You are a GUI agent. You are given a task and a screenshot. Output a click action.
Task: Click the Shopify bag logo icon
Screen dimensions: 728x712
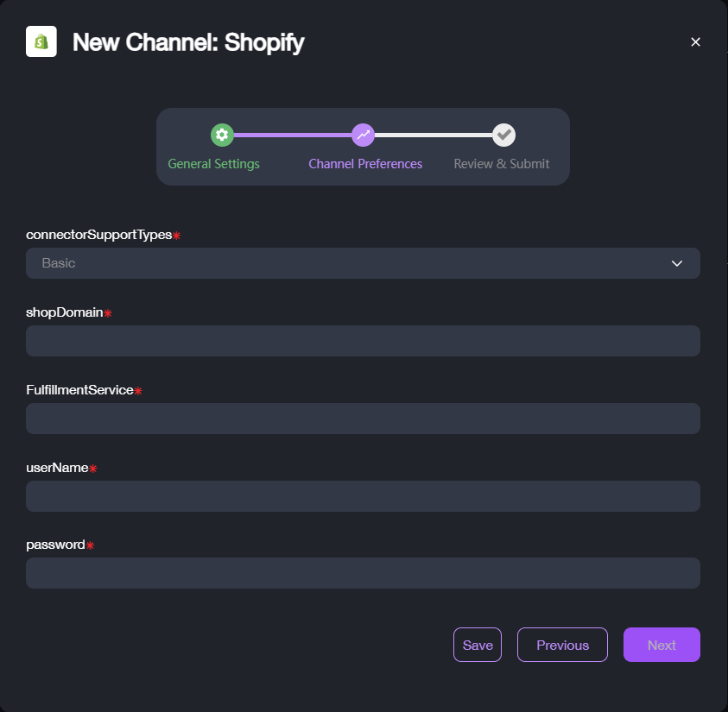[x=41, y=41]
